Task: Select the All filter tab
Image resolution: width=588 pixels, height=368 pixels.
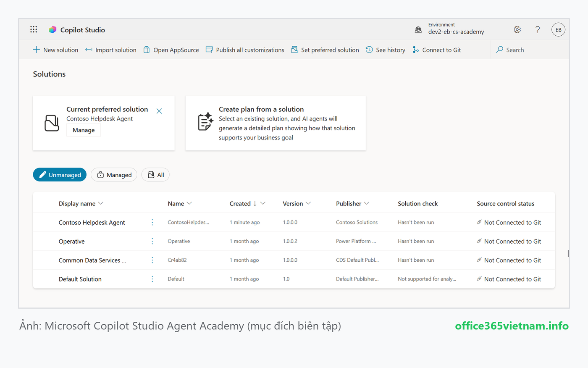Action: click(x=155, y=175)
